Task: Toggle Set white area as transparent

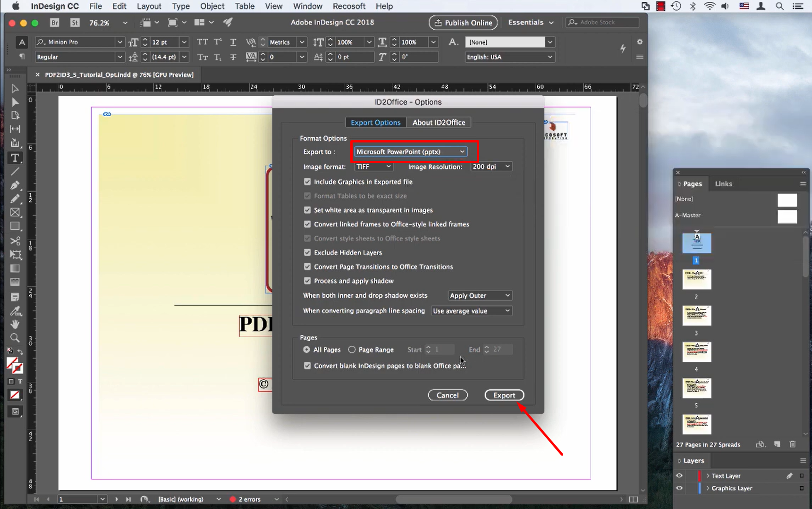Action: [x=307, y=210]
